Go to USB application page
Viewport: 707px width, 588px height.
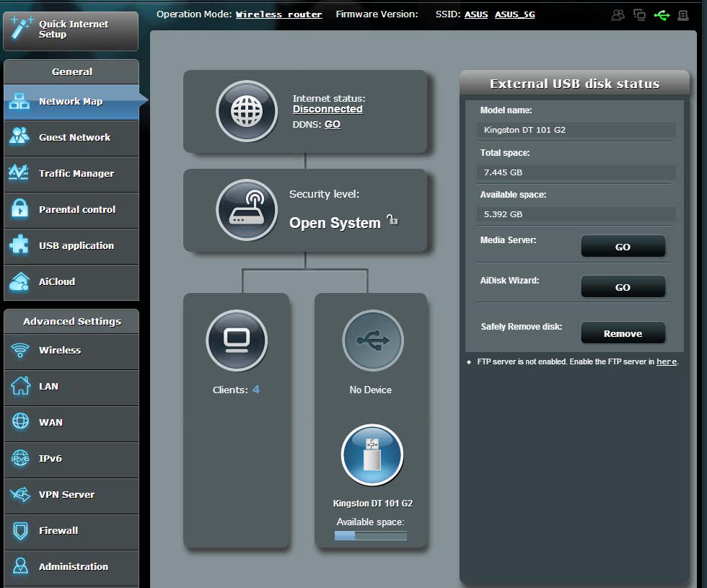pos(71,246)
